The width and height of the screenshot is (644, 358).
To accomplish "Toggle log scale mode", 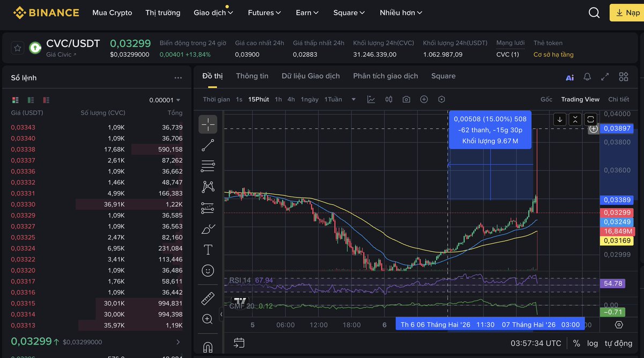I will point(592,343).
